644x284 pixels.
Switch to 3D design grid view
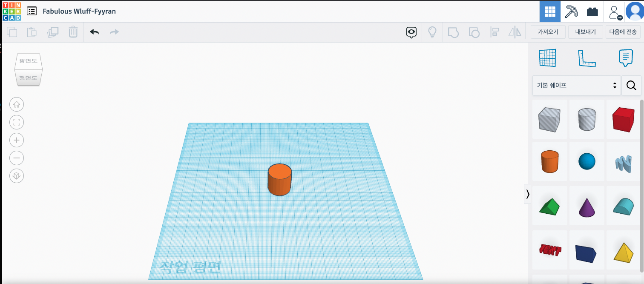click(550, 11)
